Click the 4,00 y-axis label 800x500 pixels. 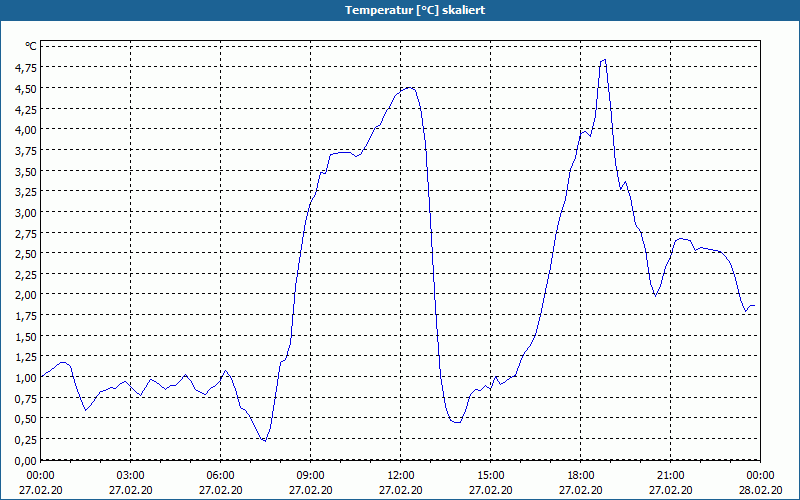click(28, 130)
